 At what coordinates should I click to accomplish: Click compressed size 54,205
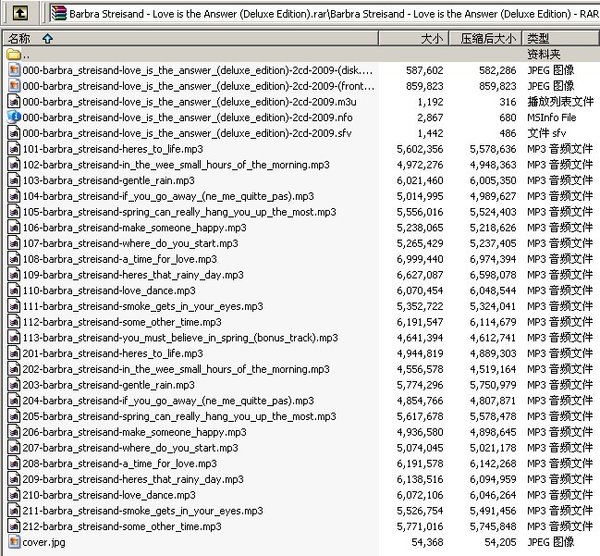(x=500, y=542)
